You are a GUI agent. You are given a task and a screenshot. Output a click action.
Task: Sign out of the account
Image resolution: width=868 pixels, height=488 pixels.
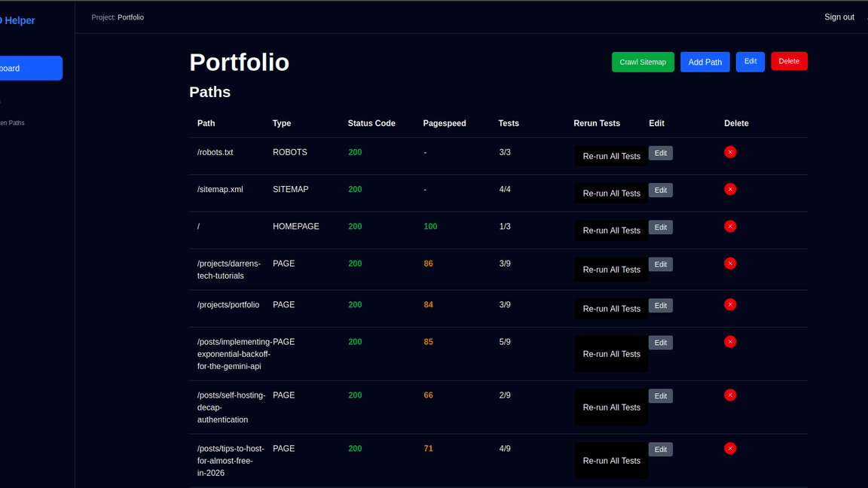839,17
